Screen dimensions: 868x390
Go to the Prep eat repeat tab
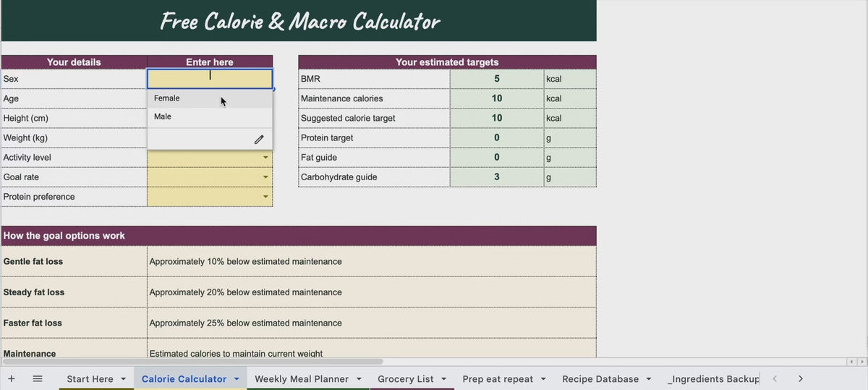coord(498,379)
